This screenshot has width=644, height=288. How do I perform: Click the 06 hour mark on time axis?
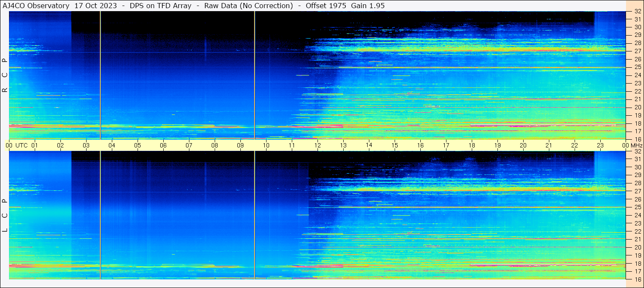point(163,145)
